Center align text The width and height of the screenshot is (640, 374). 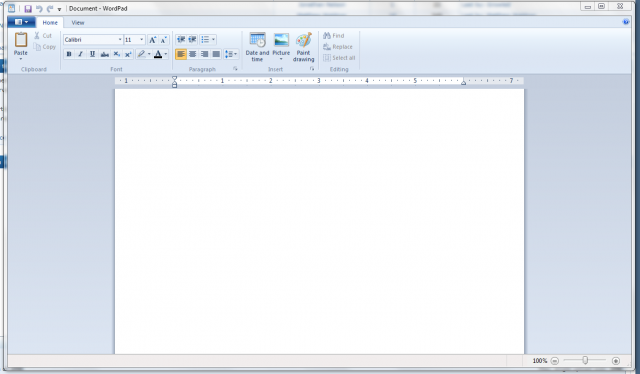point(193,54)
